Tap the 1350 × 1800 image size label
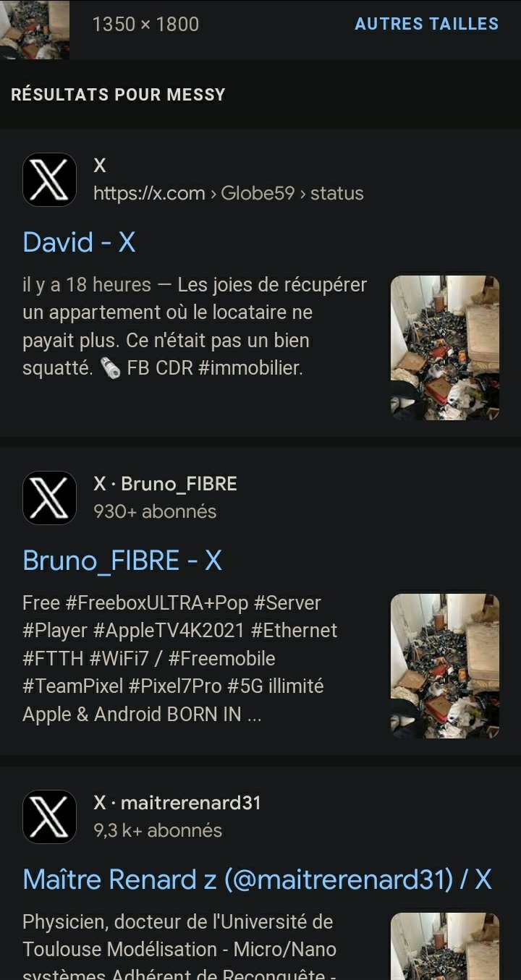The height and width of the screenshot is (980, 521). coord(145,24)
